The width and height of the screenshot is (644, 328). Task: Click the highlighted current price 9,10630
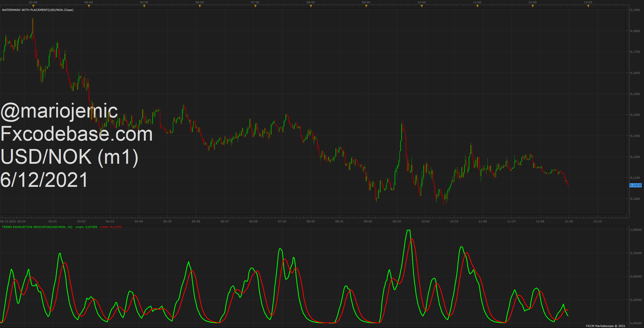click(x=636, y=185)
